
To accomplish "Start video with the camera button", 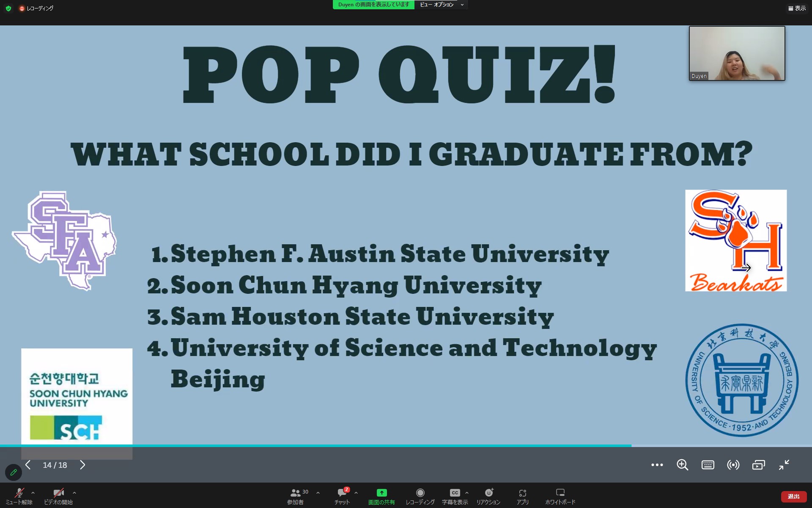I will (x=58, y=496).
